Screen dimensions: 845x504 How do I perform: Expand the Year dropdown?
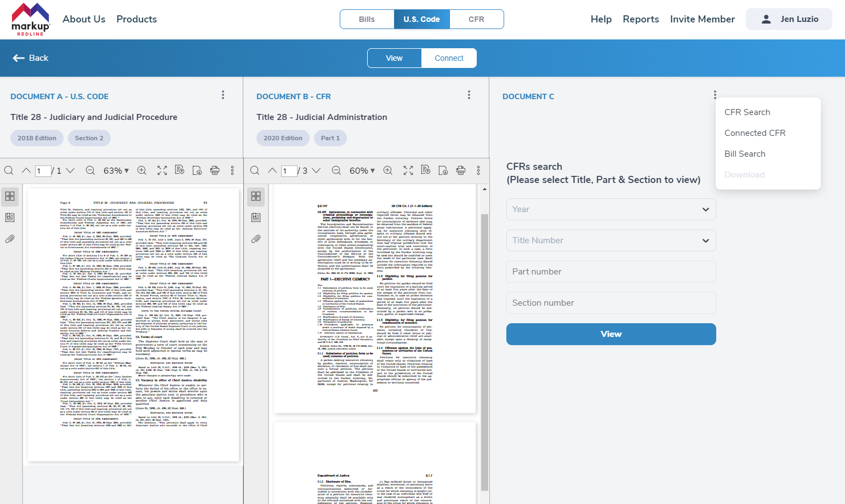point(610,209)
